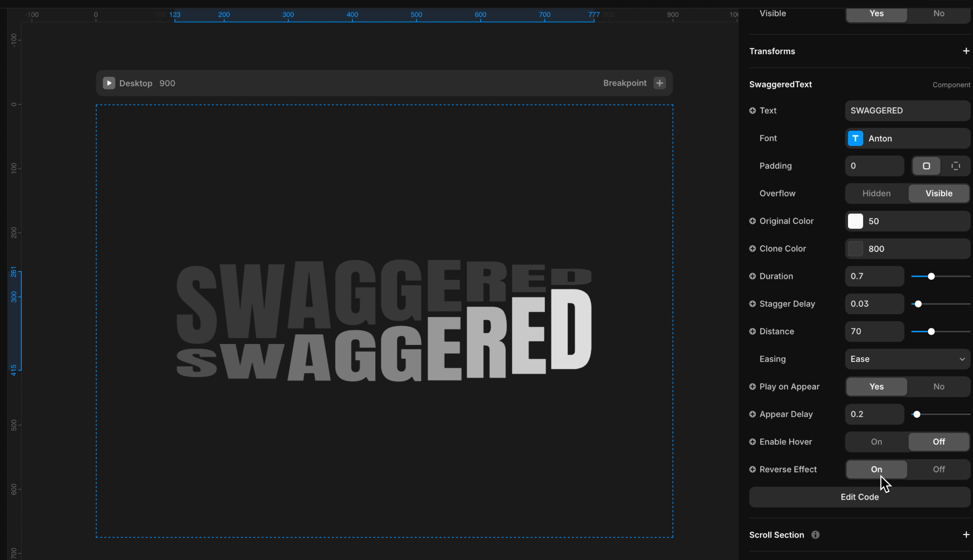Viewport: 973px width, 560px height.
Task: Open the Easing dropdown
Action: click(x=907, y=359)
